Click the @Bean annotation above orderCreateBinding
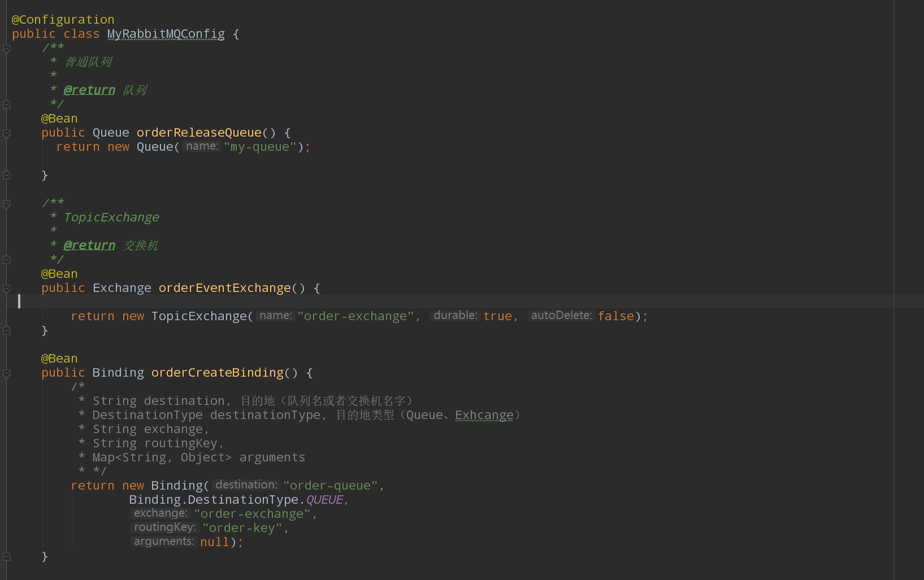This screenshot has height=580, width=924. [59, 358]
